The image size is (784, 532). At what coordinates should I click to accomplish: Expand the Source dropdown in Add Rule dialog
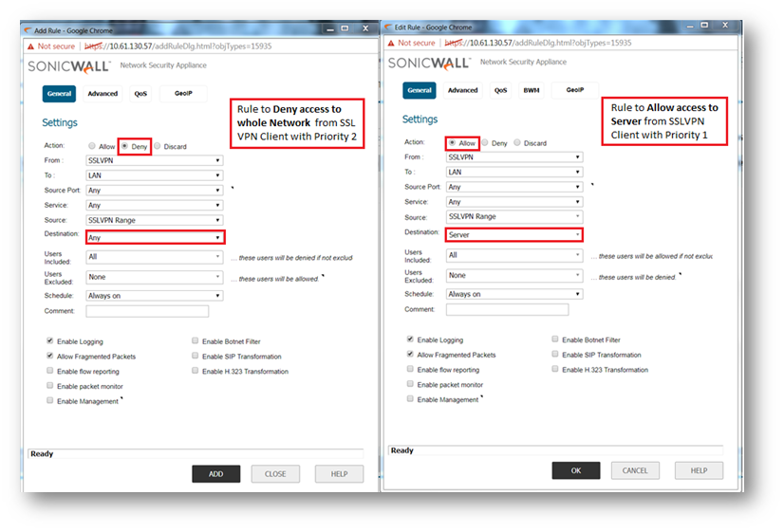[x=154, y=220]
